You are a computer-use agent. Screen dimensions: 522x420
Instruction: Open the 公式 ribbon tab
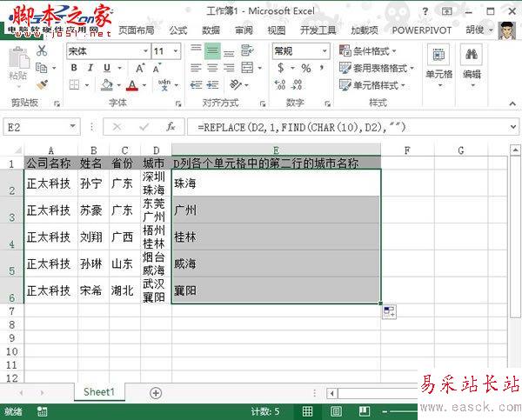178,30
